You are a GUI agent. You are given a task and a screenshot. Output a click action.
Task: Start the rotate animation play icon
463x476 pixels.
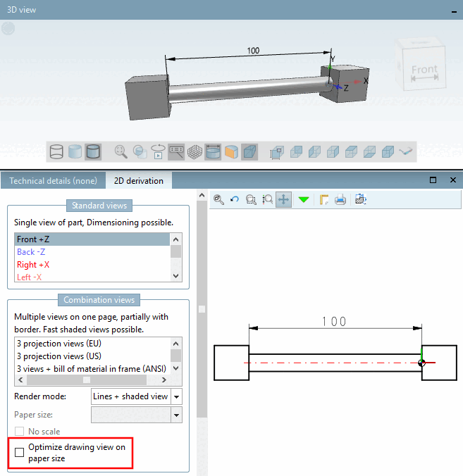point(158,151)
